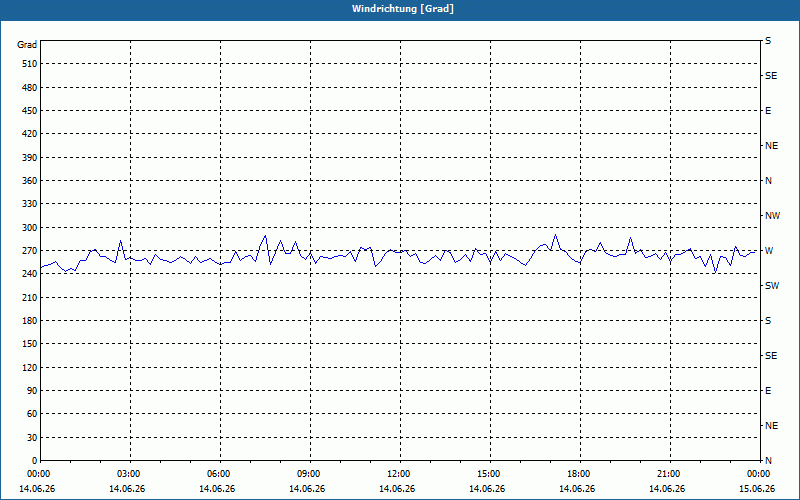
Task: Click the 90 y-axis label
Action: coord(32,391)
